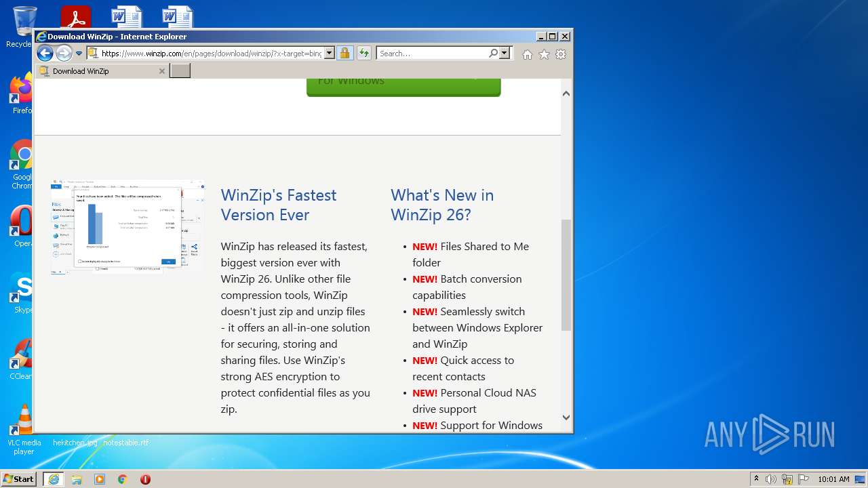Refresh the page with the green arrows
This screenshot has height=488, width=868.
tap(364, 53)
